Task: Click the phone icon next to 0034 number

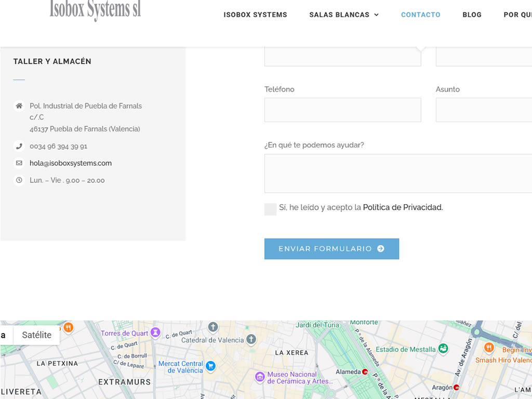Action: pyautogui.click(x=19, y=147)
